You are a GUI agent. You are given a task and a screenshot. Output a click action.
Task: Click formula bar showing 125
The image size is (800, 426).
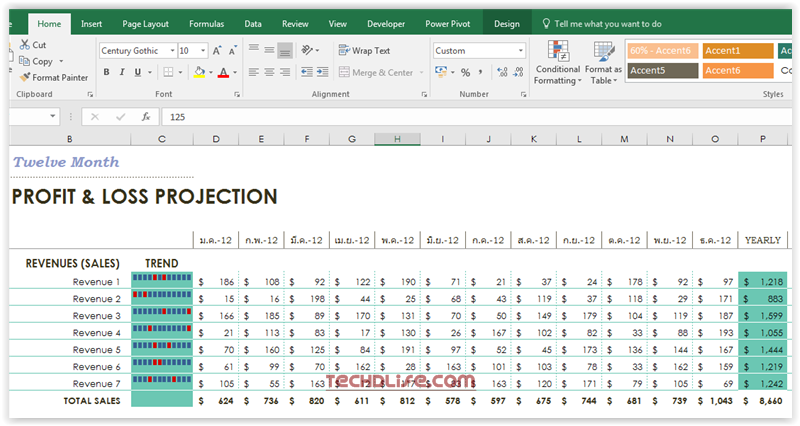(x=477, y=117)
